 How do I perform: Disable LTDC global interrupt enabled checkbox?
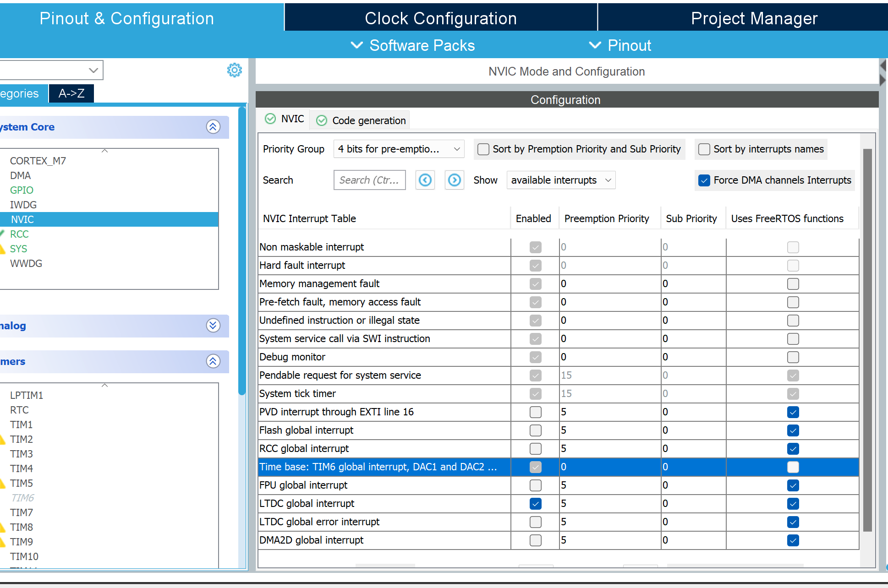point(536,504)
